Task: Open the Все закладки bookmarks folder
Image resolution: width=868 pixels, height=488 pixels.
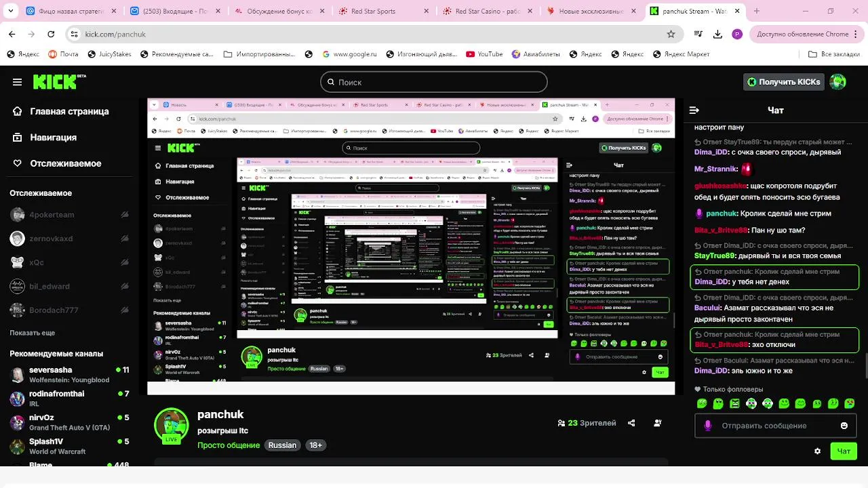Action: (835, 54)
